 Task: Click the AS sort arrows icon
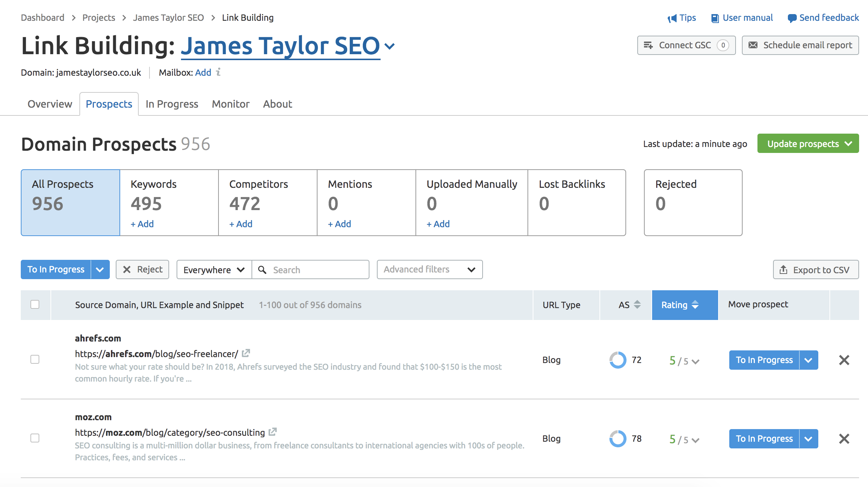coord(637,305)
